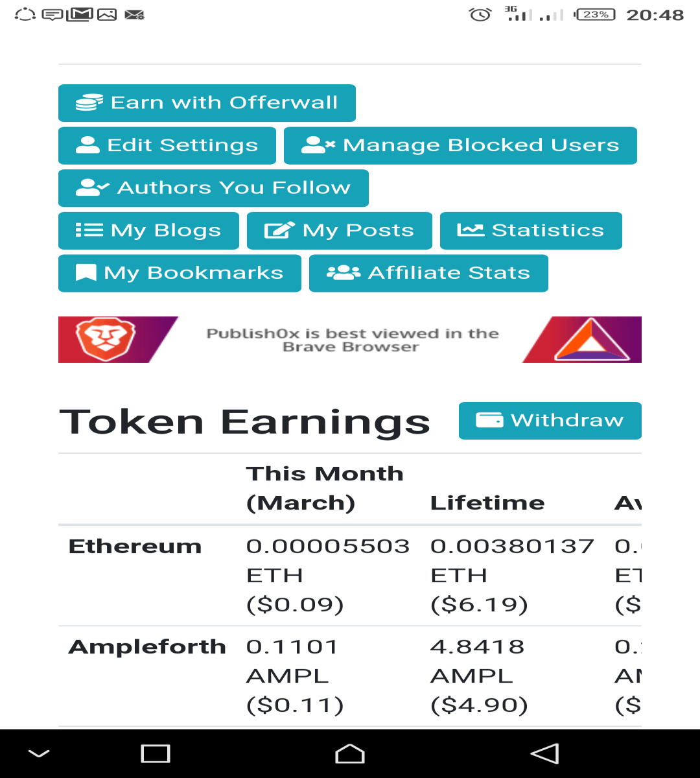700x778 pixels.
Task: Open the Brave lion logo banner
Action: [106, 339]
